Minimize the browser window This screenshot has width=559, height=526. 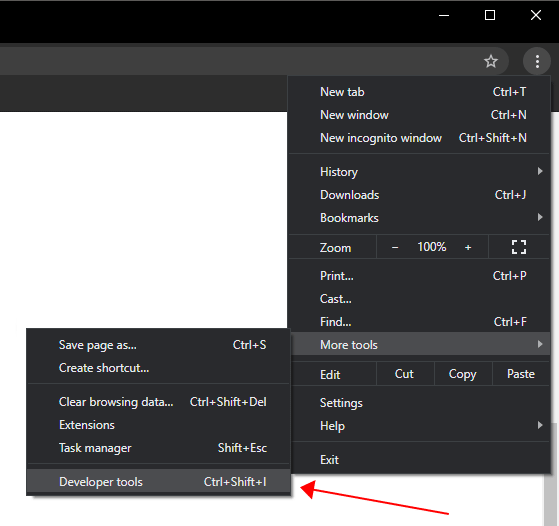click(444, 15)
